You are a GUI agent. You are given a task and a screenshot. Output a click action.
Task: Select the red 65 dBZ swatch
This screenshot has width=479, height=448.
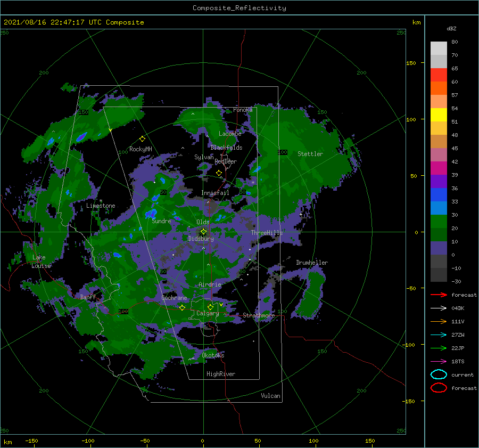click(x=439, y=75)
